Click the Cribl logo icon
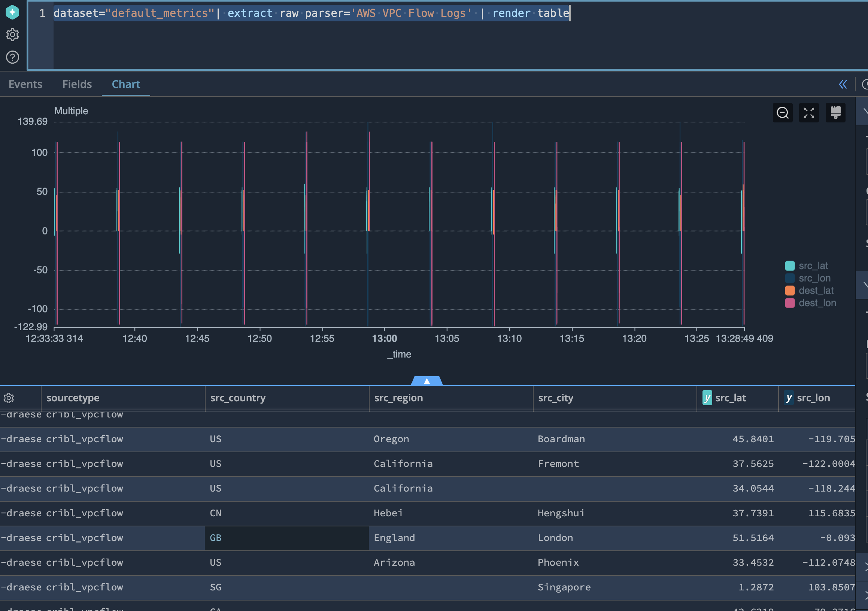 point(12,12)
